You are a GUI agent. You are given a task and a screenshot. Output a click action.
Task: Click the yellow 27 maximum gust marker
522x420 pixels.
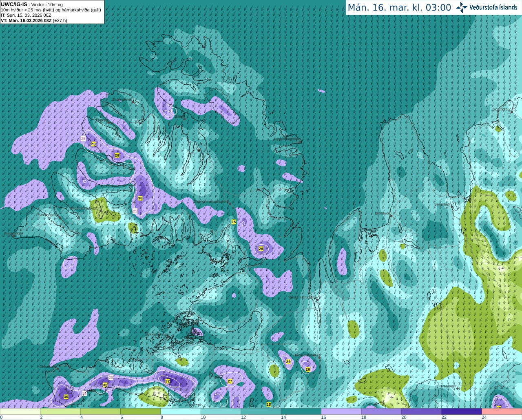click(x=230, y=381)
